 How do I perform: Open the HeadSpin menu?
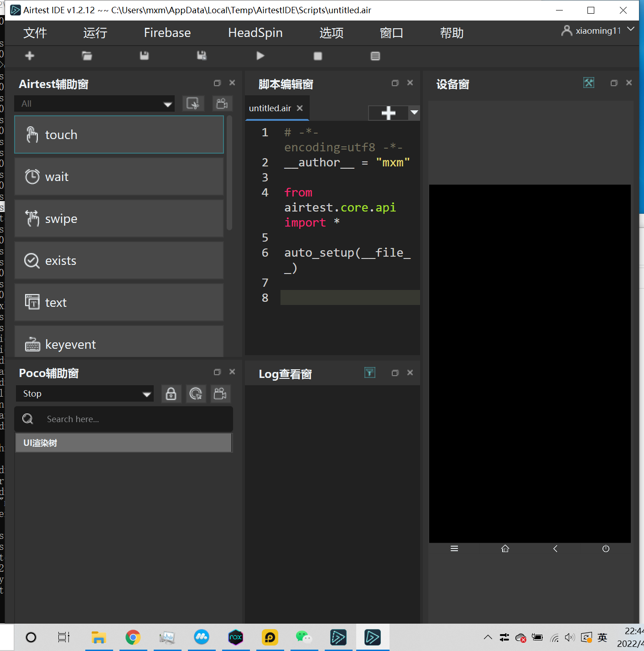pyautogui.click(x=255, y=33)
